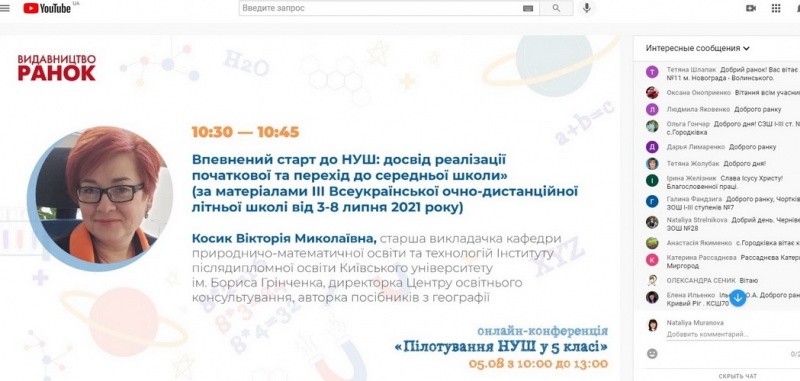The height and width of the screenshot is (381, 800).
Task: Start voice search with microphone icon
Action: [x=587, y=8]
